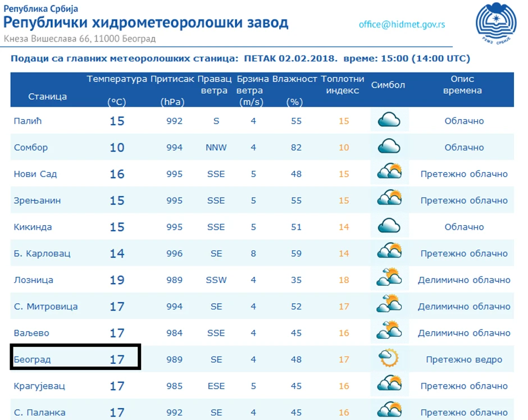Open the office@hidmet.gov.rs email link
This screenshot has width=528, height=420.
(x=402, y=24)
